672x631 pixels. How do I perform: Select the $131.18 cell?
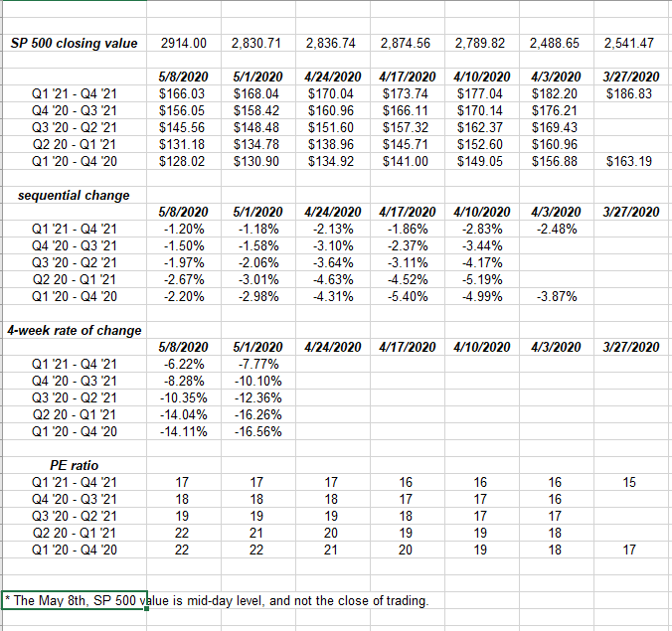point(182,145)
